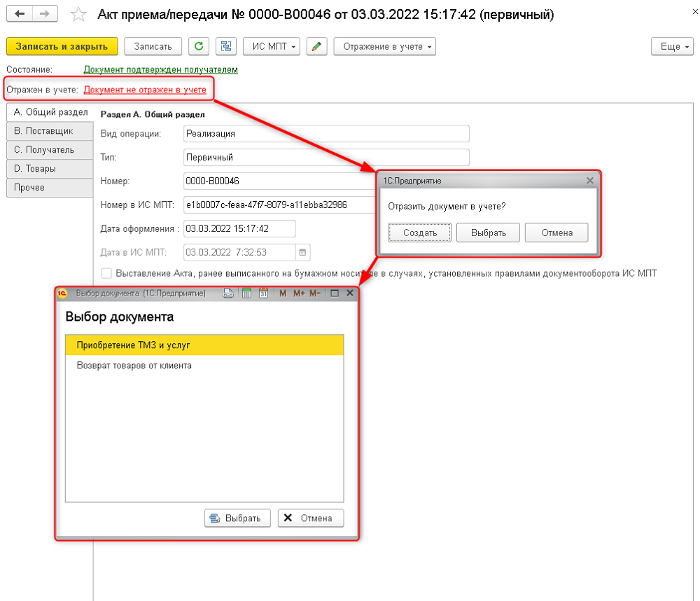Screen dimensions: 700x601
Task: Click Отмена in the Отразить документ dialog
Action: [x=556, y=233]
